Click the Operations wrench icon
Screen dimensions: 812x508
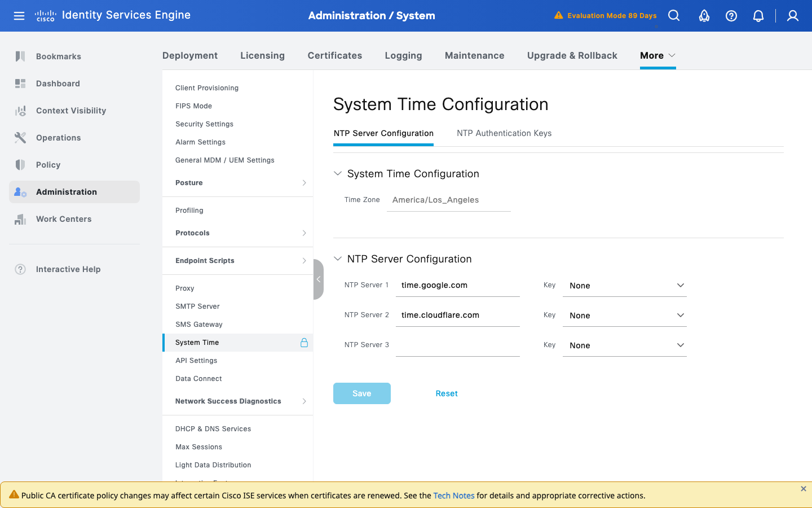click(x=20, y=138)
